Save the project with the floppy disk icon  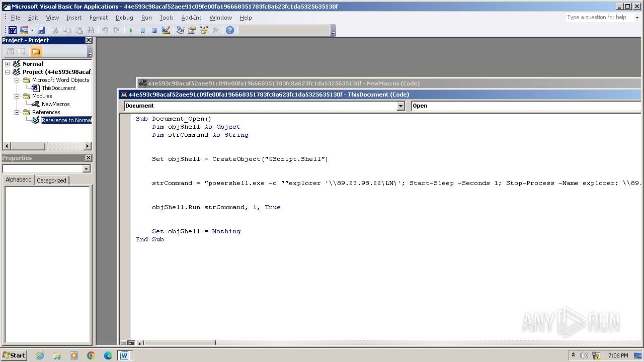click(x=41, y=30)
